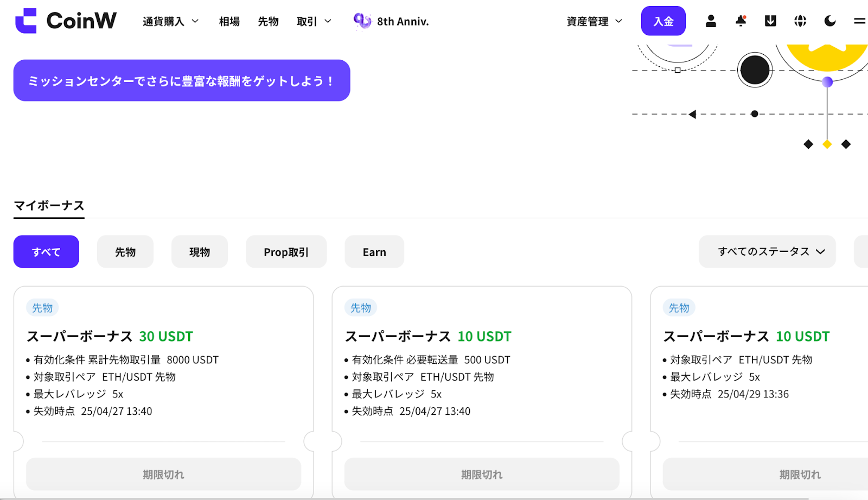
Task: Open the 相場 menu item
Action: click(x=229, y=22)
